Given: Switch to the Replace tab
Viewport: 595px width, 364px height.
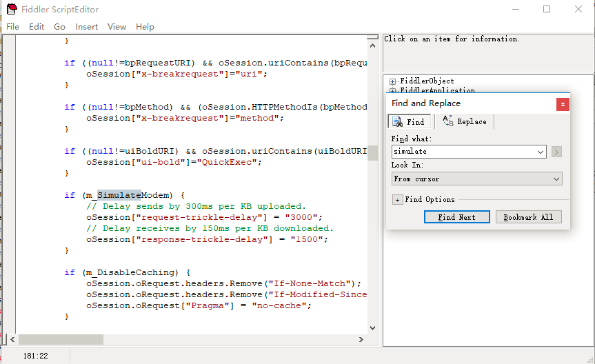Looking at the screenshot, I should (x=465, y=121).
